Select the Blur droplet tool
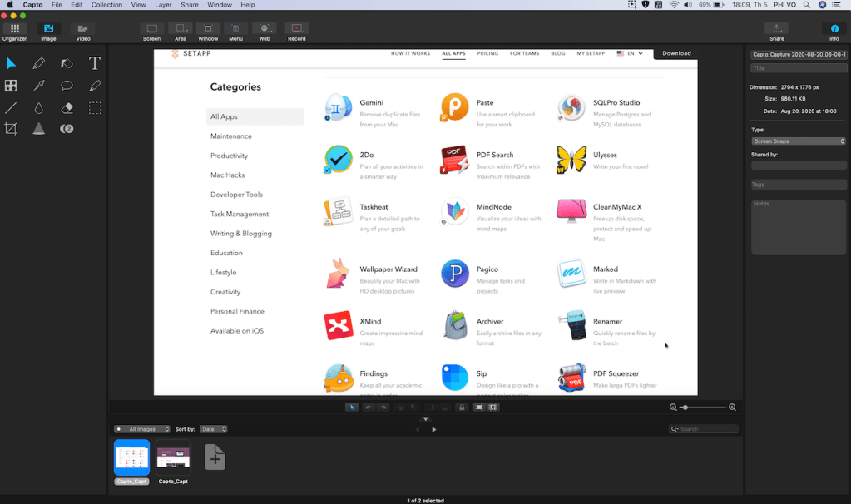Image resolution: width=851 pixels, height=504 pixels. coord(39,108)
